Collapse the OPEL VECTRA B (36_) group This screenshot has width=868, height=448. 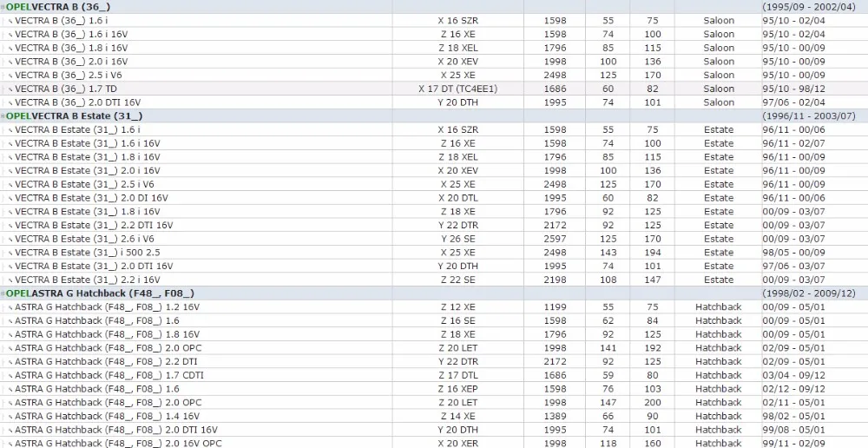(x=3, y=7)
